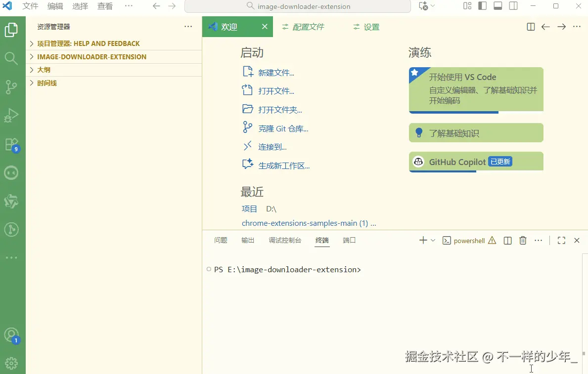Image resolution: width=588 pixels, height=374 pixels.
Task: Open the Copilot chat face icon in activity bar
Action: tap(11, 173)
